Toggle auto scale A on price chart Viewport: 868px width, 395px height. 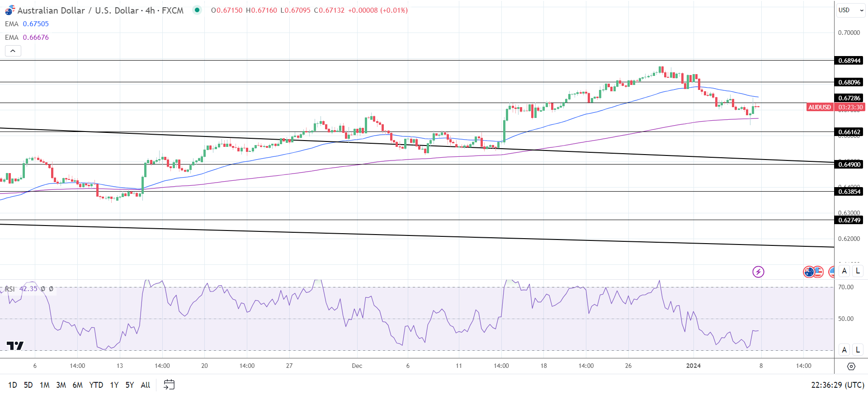tap(844, 271)
